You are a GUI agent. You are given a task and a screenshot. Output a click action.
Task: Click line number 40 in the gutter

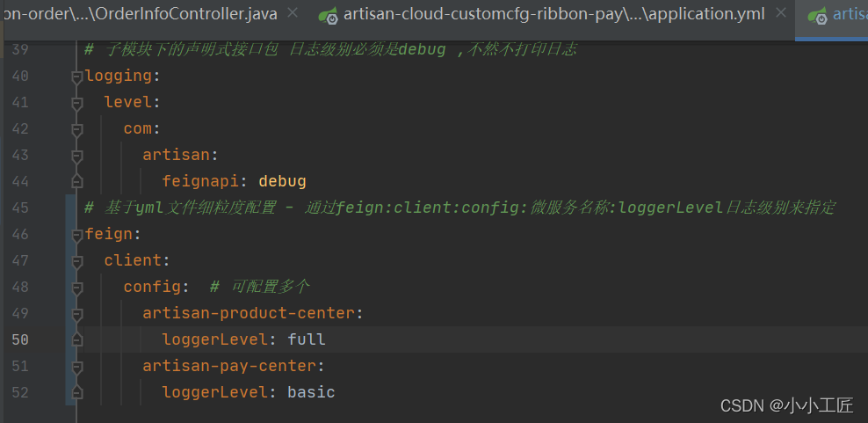[x=20, y=76]
